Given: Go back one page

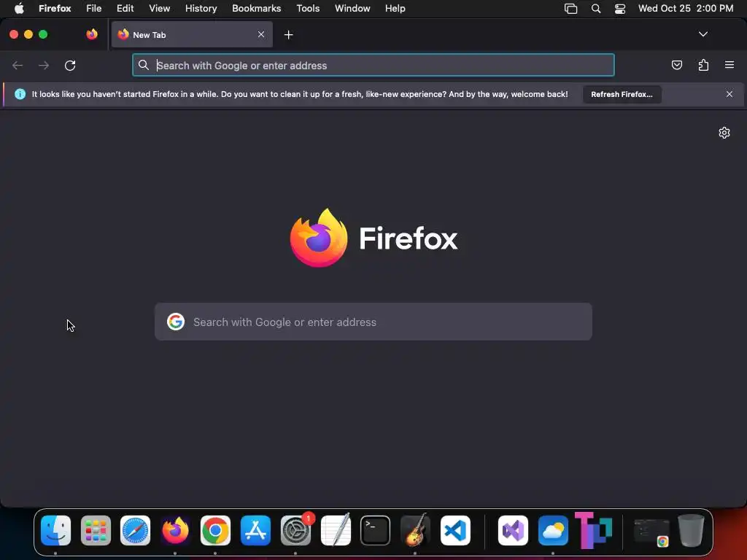Looking at the screenshot, I should [18, 65].
